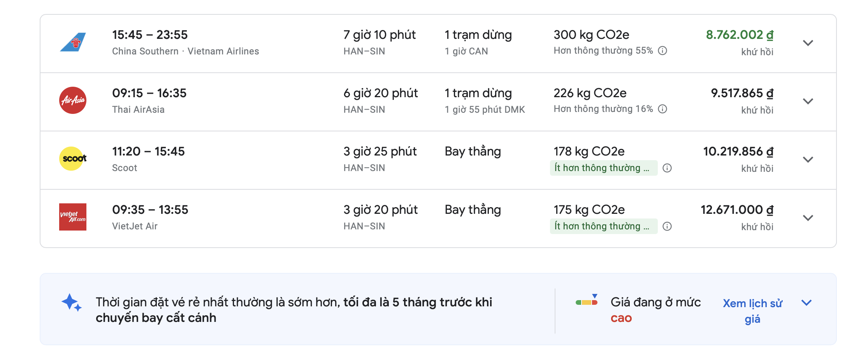Image resolution: width=868 pixels, height=360 pixels.
Task: Show emissions info icon for VietJet flight
Action: point(667,226)
